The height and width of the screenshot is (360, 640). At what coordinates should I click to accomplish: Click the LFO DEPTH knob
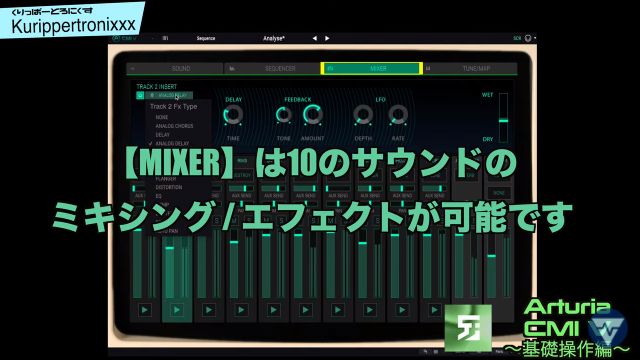tap(363, 115)
